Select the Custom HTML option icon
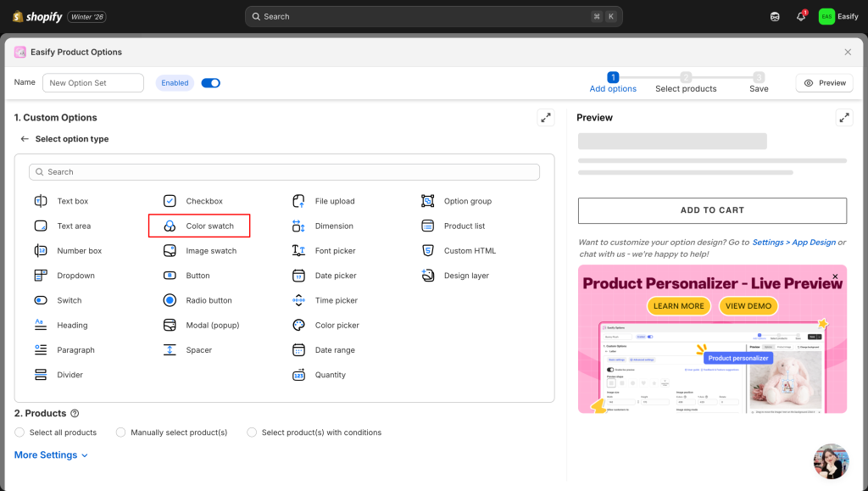This screenshot has width=868, height=491. point(427,251)
